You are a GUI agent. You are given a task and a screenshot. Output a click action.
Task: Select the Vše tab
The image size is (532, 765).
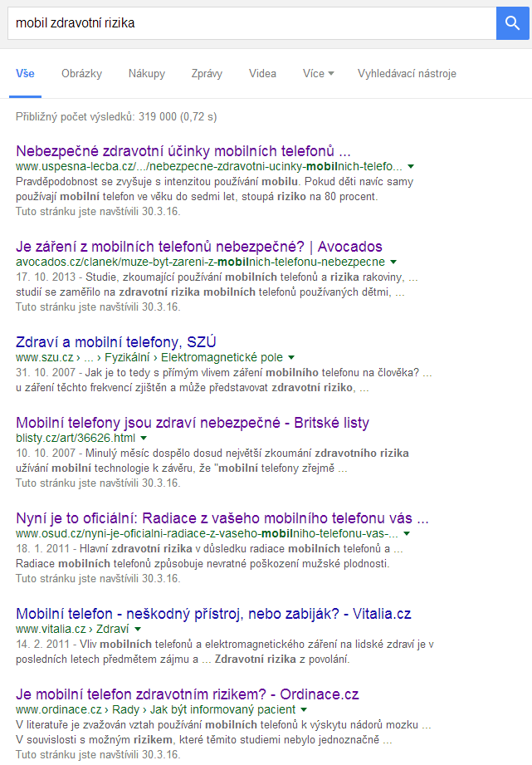25,74
